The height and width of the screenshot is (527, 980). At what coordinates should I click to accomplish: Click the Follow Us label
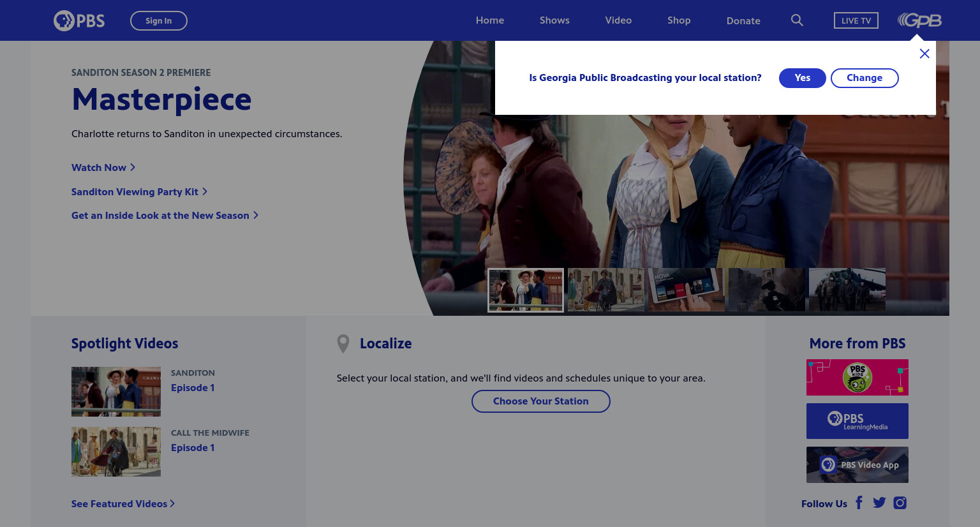(x=824, y=504)
